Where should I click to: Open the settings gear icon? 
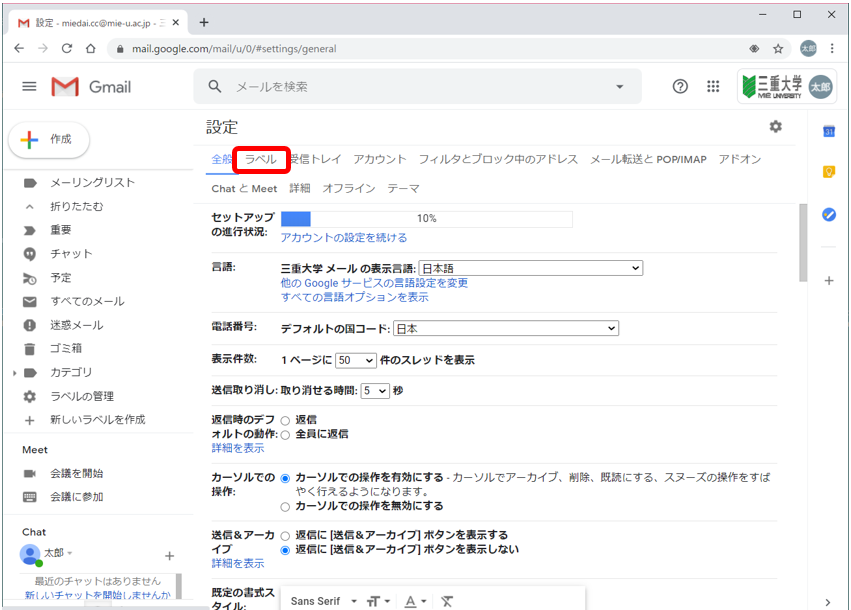(776, 126)
